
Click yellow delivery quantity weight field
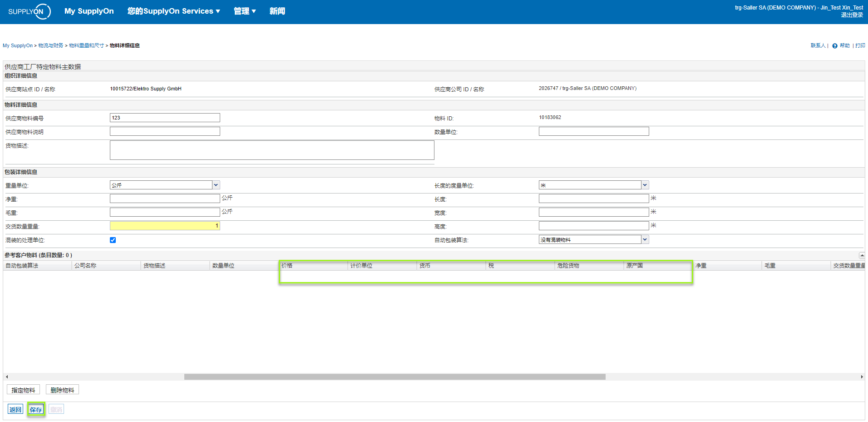point(165,226)
